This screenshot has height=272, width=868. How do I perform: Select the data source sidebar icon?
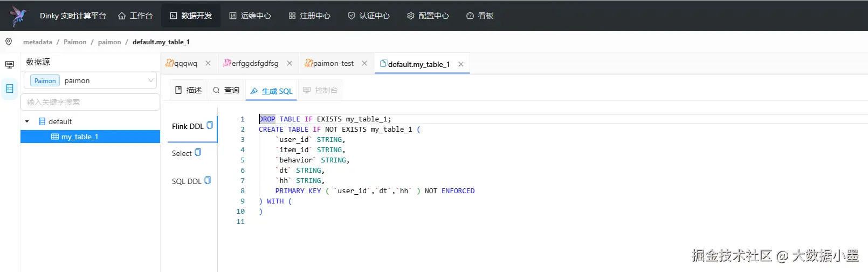point(10,89)
